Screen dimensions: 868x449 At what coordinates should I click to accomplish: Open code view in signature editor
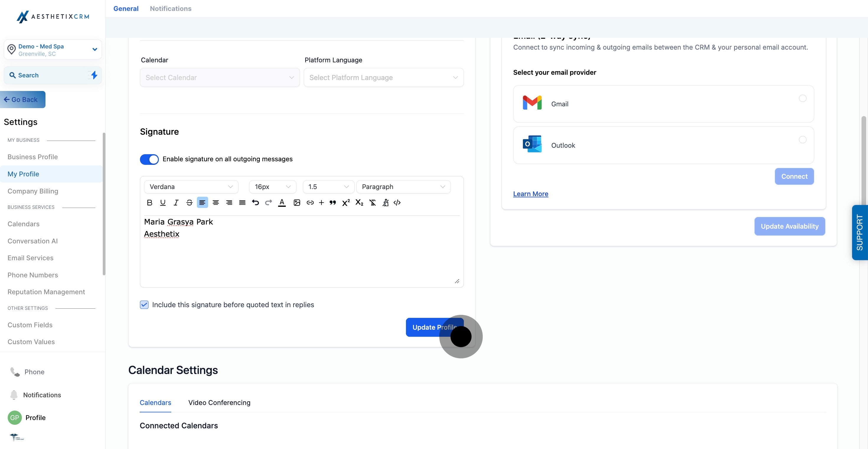pyautogui.click(x=397, y=203)
